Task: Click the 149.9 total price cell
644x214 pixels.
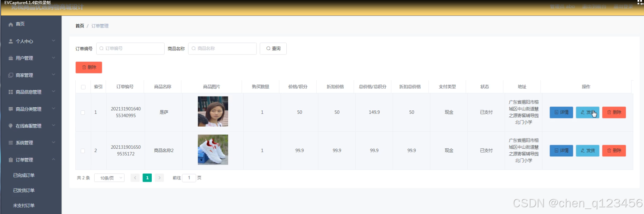Action: click(x=374, y=112)
